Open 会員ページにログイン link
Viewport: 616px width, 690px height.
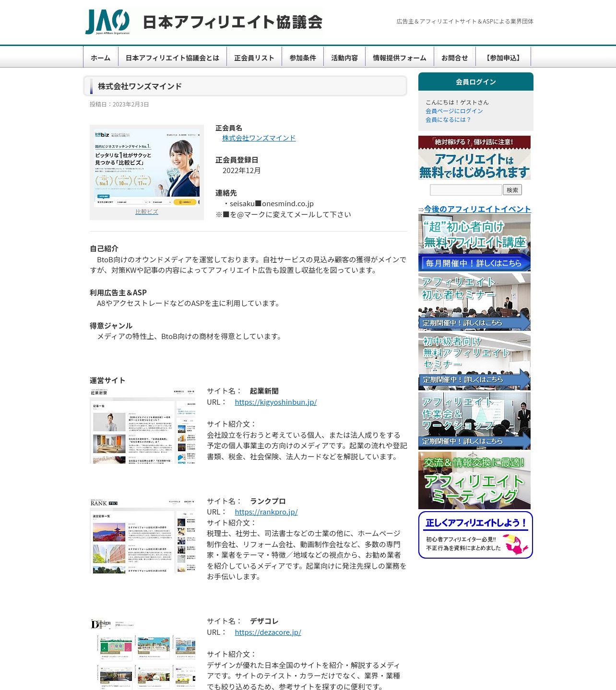tap(454, 111)
